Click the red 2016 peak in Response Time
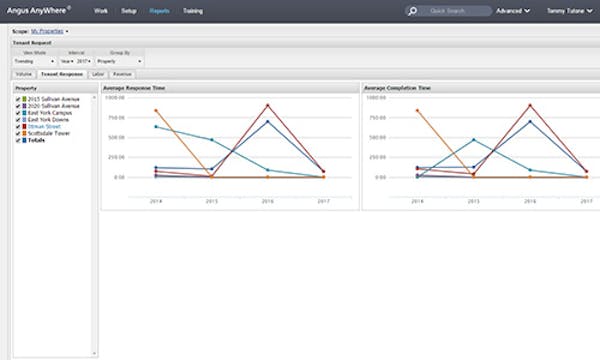Viewport: 600px width, 360px height. pos(267,105)
